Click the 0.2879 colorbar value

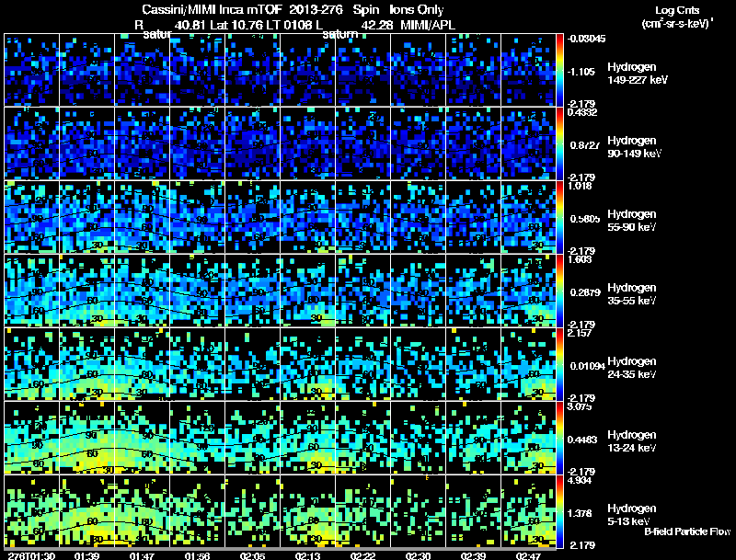click(x=585, y=292)
